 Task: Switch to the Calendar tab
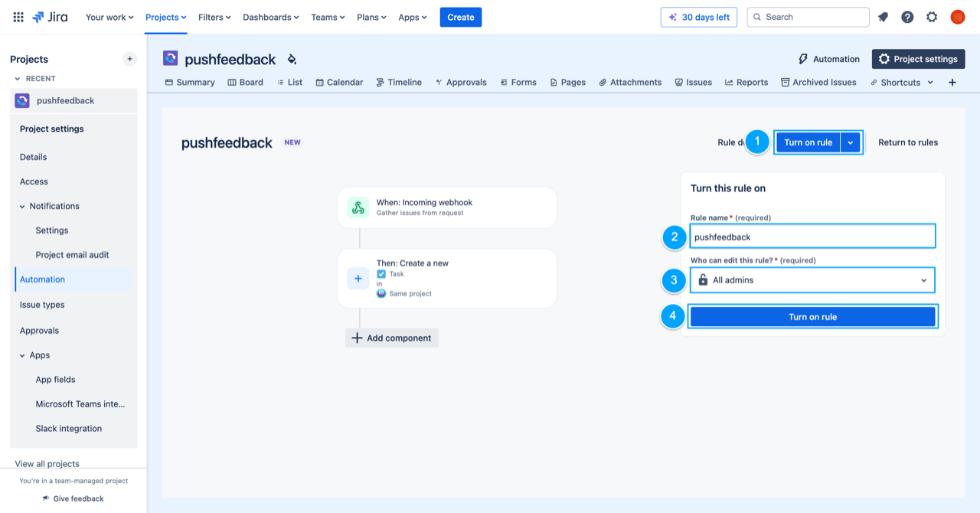(339, 82)
